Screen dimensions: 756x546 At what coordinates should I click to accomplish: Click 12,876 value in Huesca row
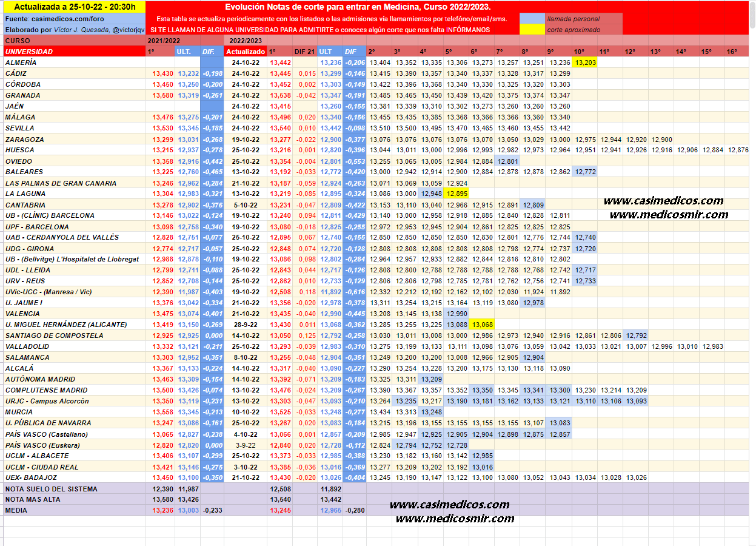pyautogui.click(x=738, y=150)
